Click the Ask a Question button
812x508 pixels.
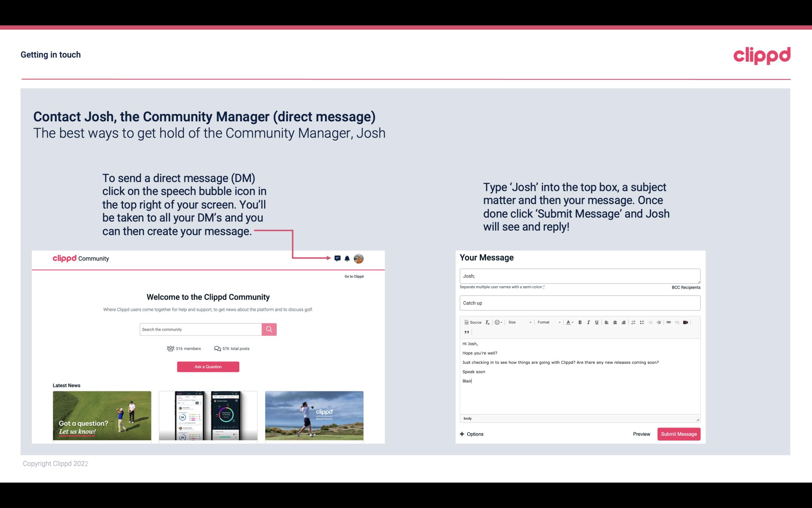click(x=207, y=366)
